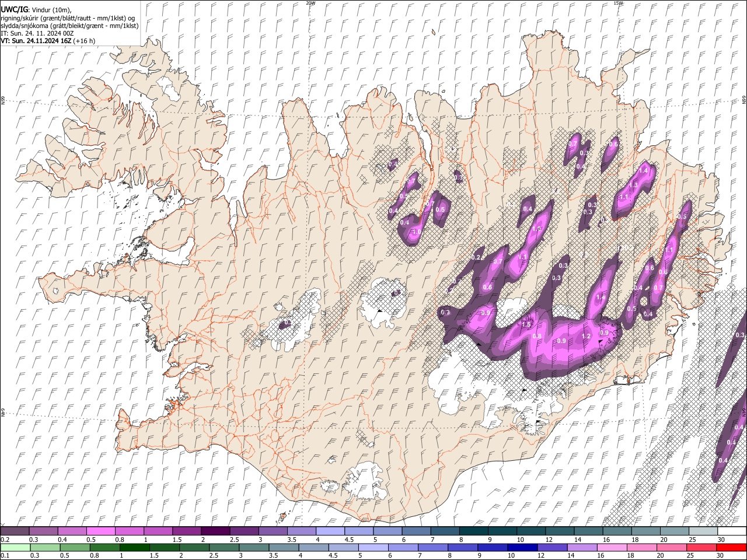Click the '1.3' precipitation value on the map
Image resolution: width=747 pixels, height=560 pixels.
pyautogui.click(x=633, y=185)
